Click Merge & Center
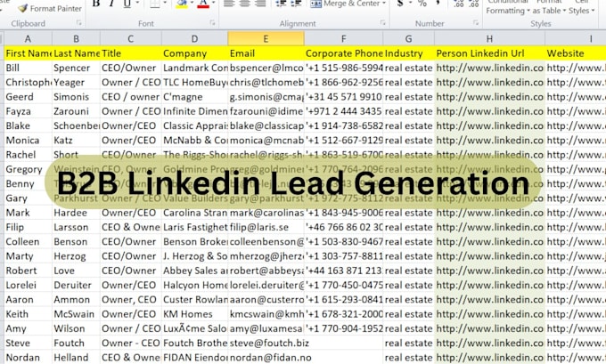 pos(345,4)
